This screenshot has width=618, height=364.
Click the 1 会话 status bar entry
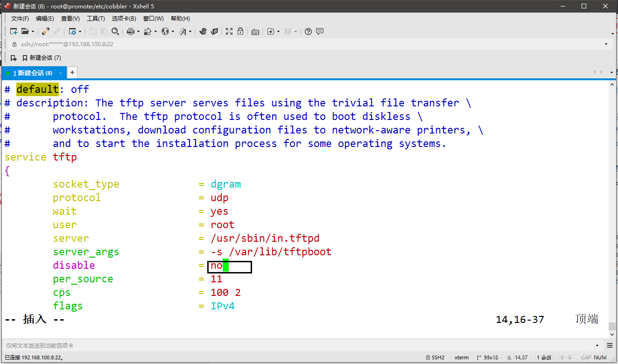(x=544, y=357)
